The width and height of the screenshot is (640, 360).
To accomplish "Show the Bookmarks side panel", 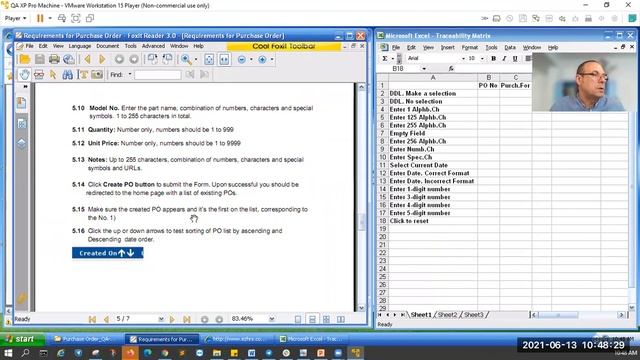I will tap(22, 103).
